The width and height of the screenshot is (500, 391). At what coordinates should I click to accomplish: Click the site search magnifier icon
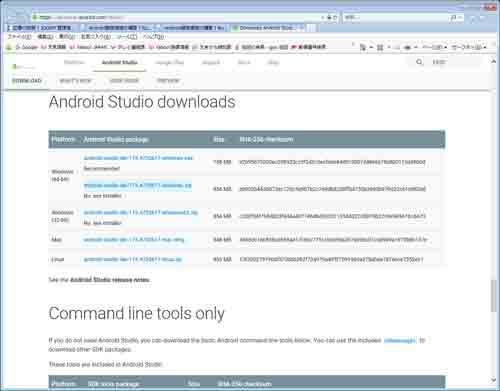419,62
